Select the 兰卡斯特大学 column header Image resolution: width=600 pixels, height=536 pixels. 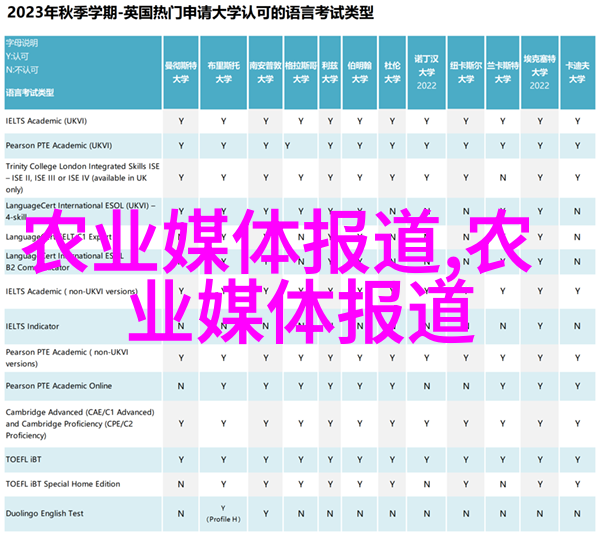(502, 72)
